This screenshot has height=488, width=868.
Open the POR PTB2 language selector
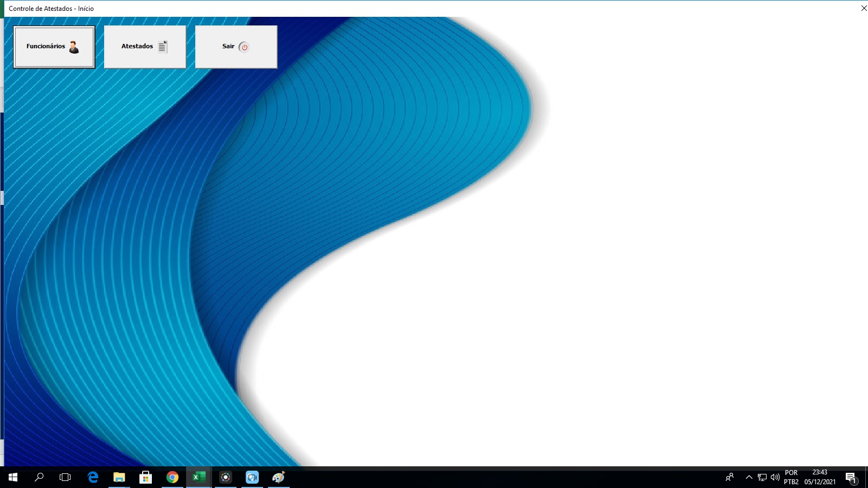791,477
